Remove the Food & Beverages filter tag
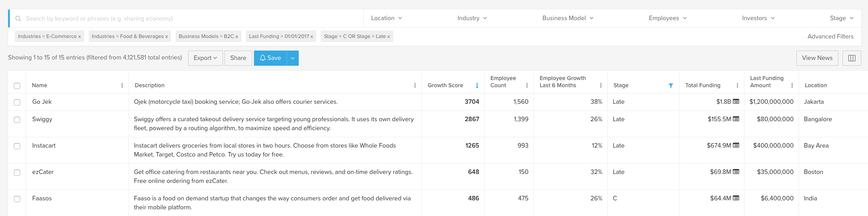 point(167,37)
